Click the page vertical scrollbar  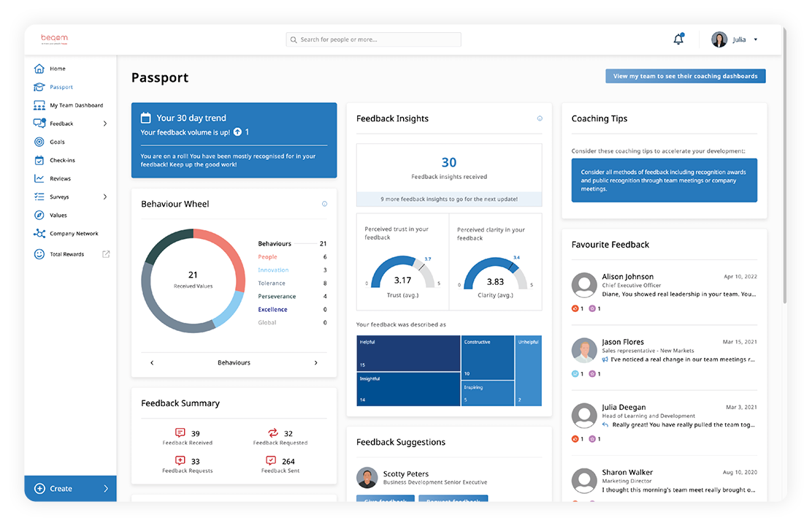[784, 166]
